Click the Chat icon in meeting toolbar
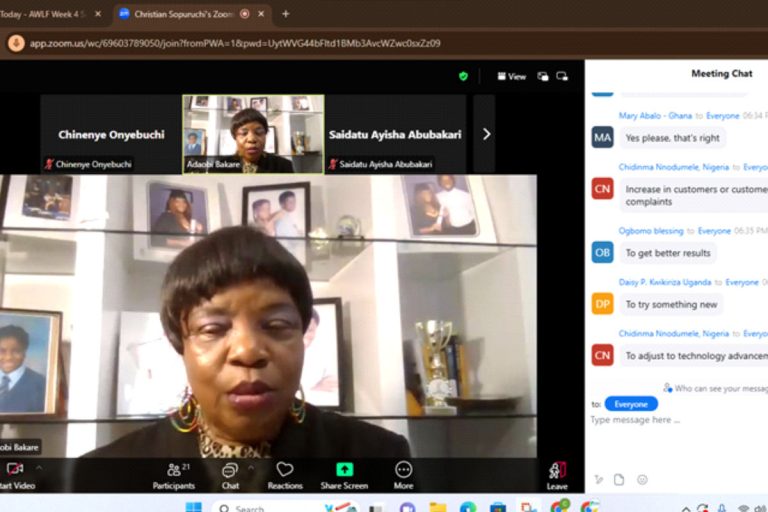The width and height of the screenshot is (768, 512). (x=230, y=473)
